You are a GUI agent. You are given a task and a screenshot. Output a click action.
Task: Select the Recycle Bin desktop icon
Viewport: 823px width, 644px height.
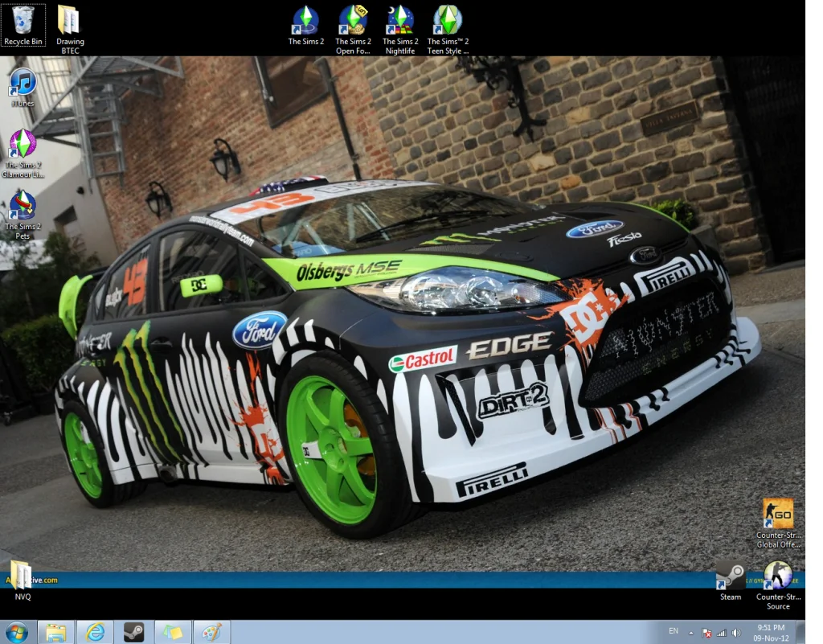click(x=23, y=25)
